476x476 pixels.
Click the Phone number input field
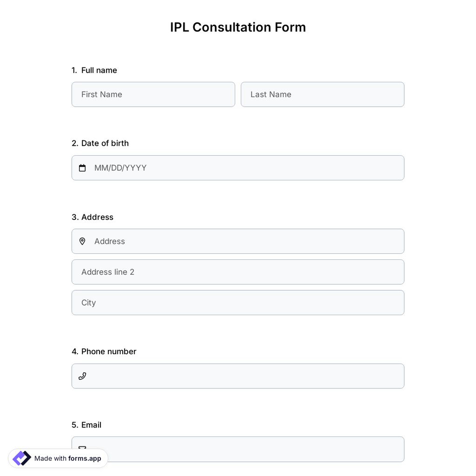[238, 376]
